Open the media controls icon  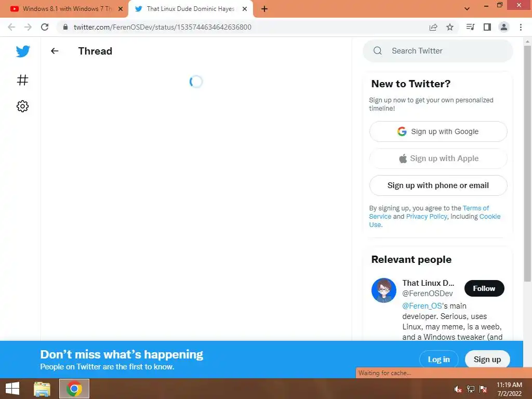click(x=470, y=27)
